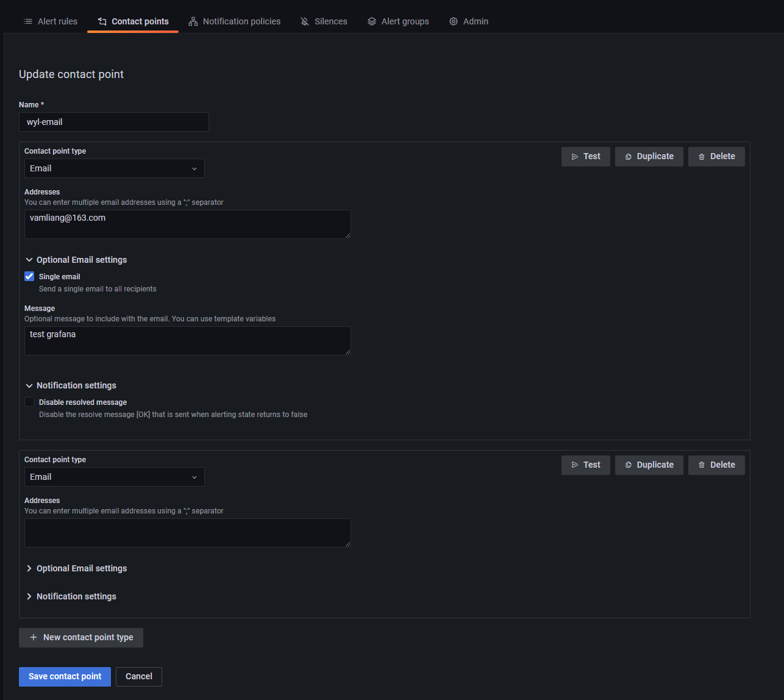
Task: Click the Admin gear icon
Action: coord(454,21)
